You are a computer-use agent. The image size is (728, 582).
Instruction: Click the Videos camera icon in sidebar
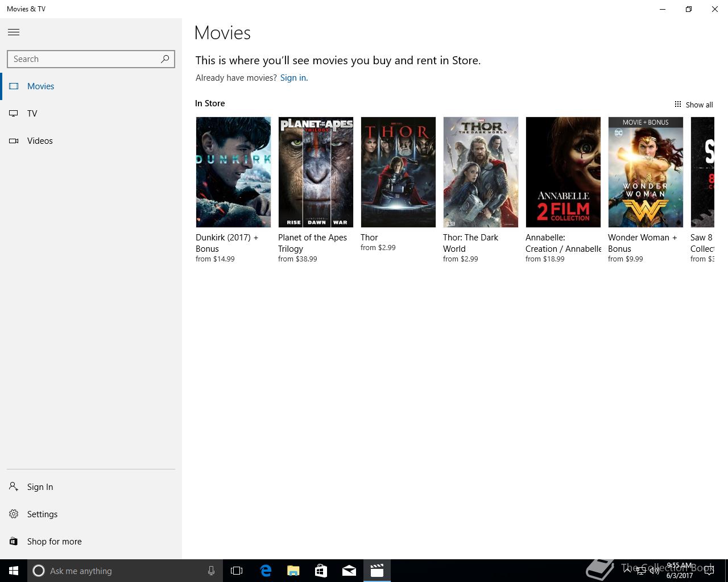[x=14, y=141]
